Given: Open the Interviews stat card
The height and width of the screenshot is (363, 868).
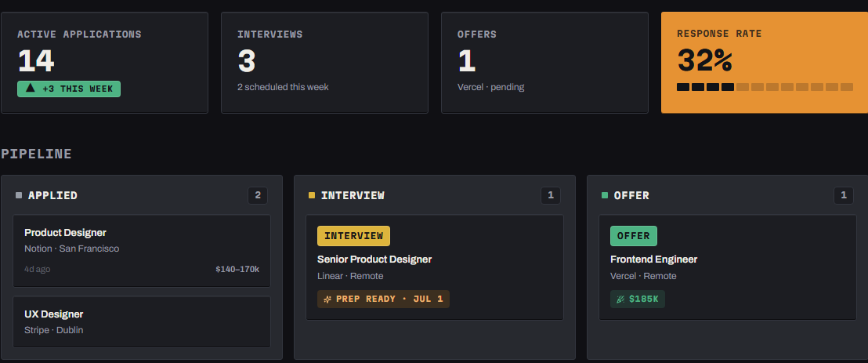Looking at the screenshot, I should pyautogui.click(x=324, y=63).
